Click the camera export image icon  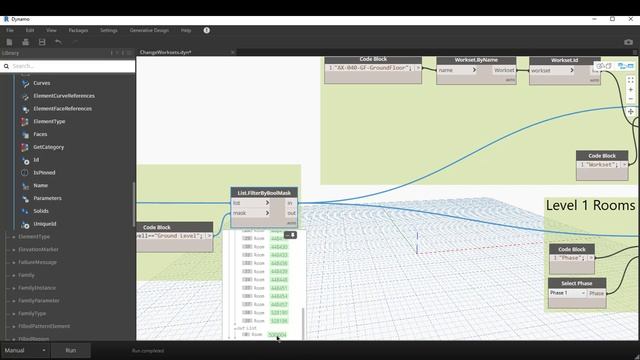[628, 42]
